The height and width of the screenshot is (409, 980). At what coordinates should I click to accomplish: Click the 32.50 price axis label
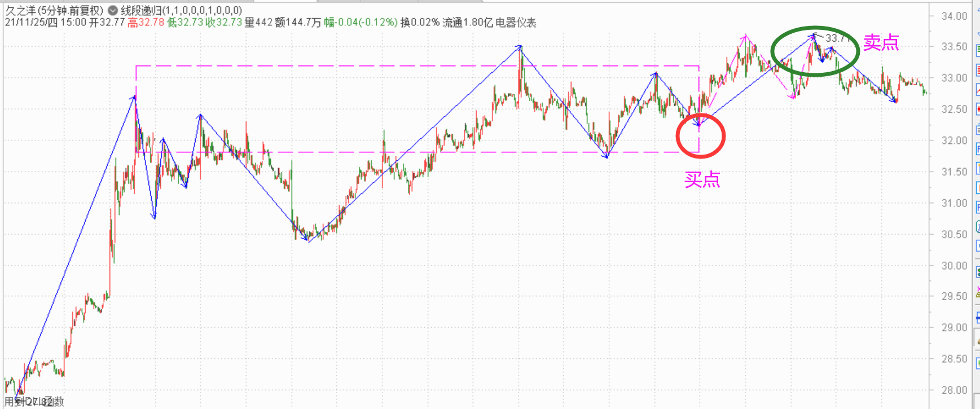[x=954, y=109]
